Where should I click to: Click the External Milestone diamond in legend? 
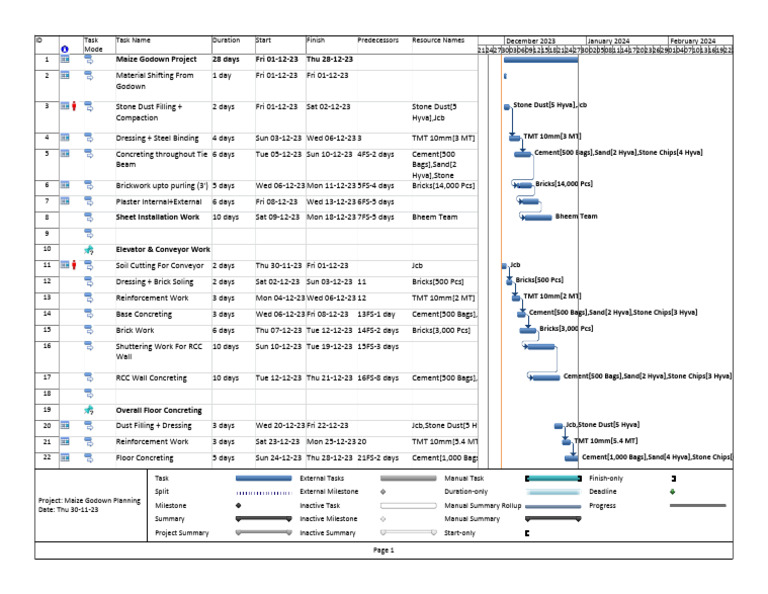383,492
